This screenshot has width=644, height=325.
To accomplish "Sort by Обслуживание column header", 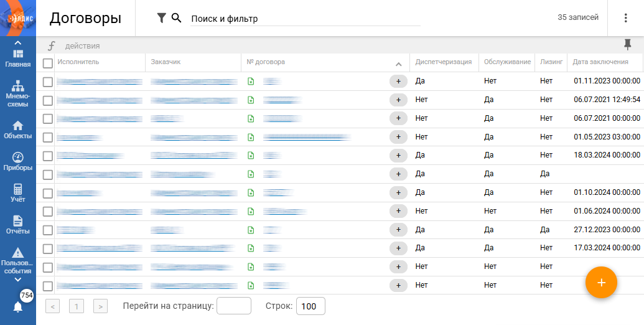I will click(507, 62).
